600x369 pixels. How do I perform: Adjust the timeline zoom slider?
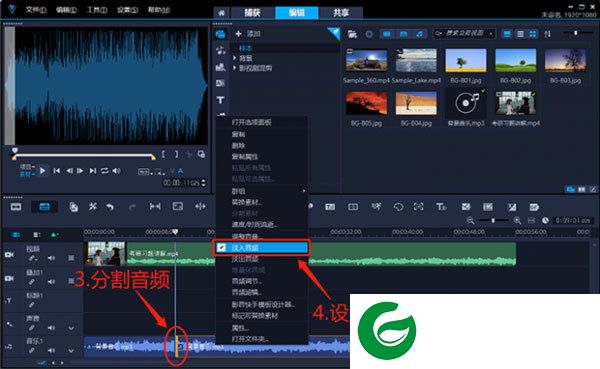494,220
